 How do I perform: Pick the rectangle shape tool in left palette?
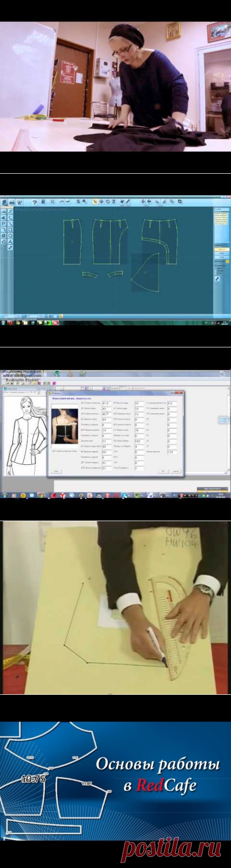(x=10, y=229)
